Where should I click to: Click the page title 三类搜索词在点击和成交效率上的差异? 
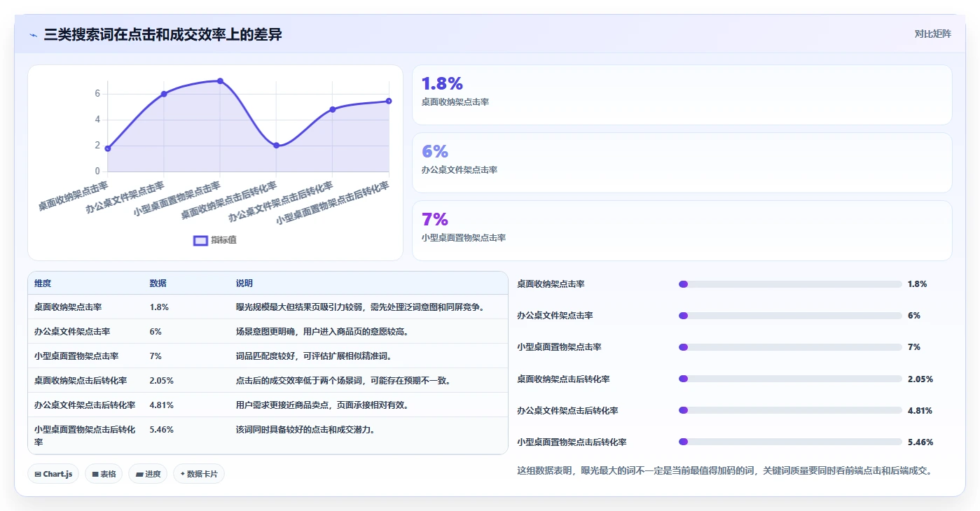pyautogui.click(x=163, y=34)
